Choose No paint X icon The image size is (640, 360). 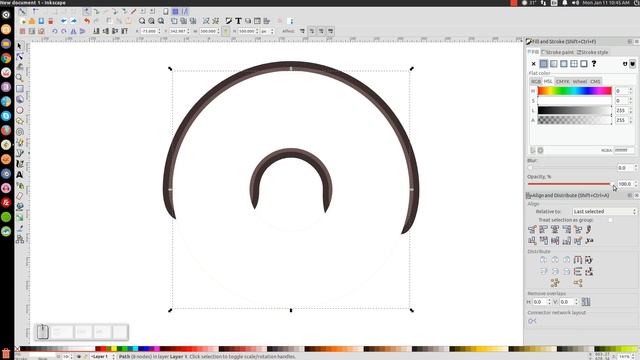533,64
